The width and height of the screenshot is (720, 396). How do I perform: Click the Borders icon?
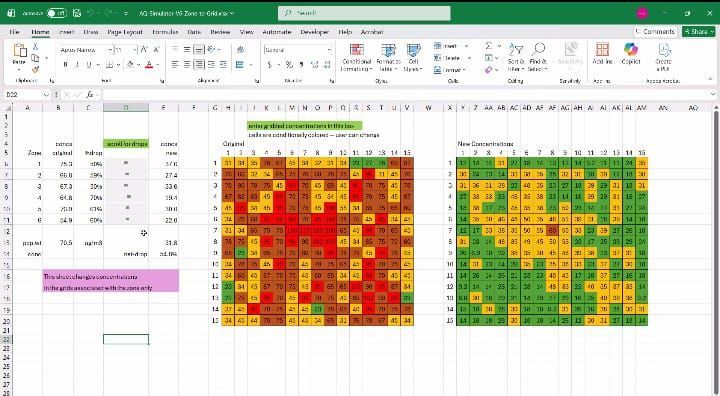coord(109,65)
